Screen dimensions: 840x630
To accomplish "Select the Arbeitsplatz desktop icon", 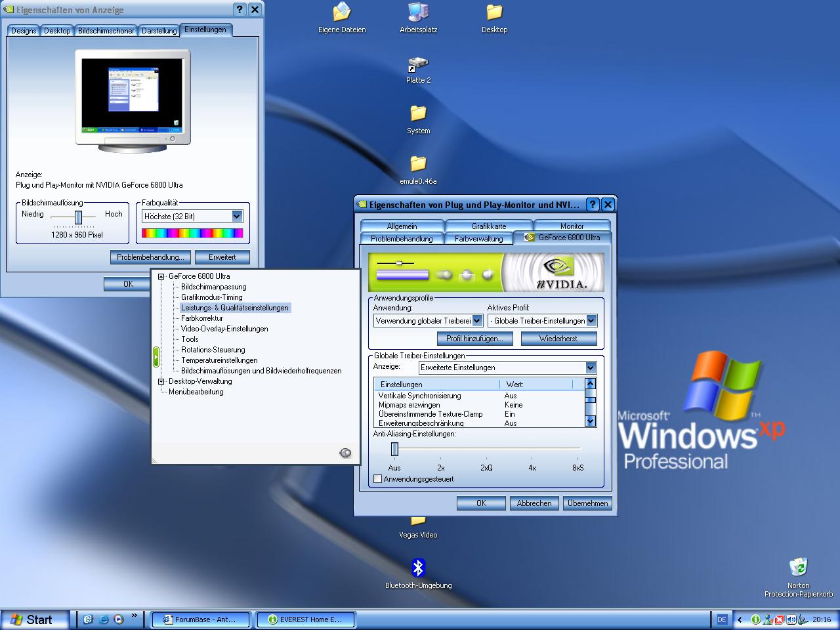I will 418,18.
